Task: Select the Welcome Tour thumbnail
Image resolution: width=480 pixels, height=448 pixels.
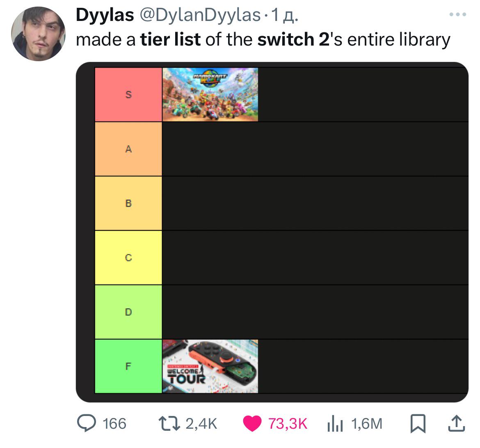Action: click(210, 366)
